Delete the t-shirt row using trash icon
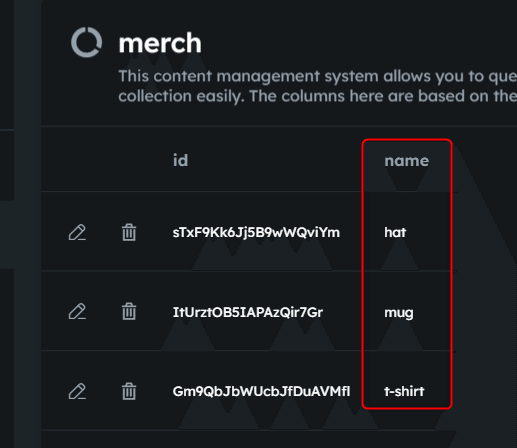This screenshot has height=448, width=517. 129,391
